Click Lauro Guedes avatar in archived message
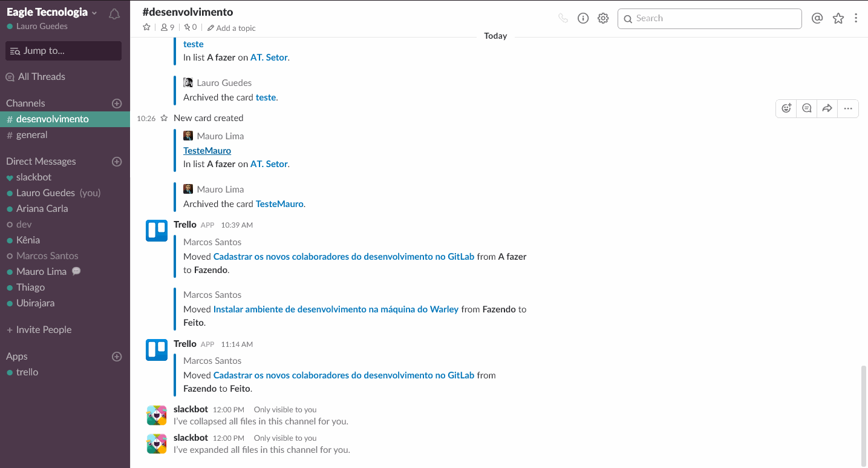 tap(188, 83)
